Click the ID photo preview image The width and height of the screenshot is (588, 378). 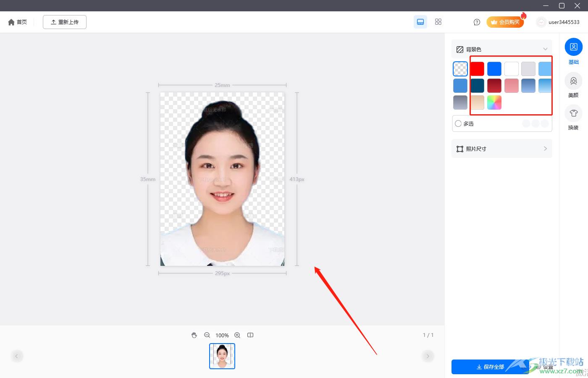[222, 179]
